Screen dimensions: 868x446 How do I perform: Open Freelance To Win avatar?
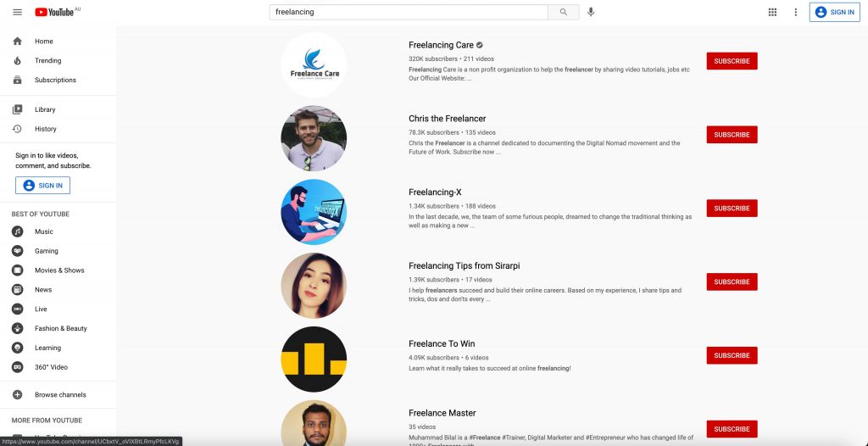click(x=314, y=360)
